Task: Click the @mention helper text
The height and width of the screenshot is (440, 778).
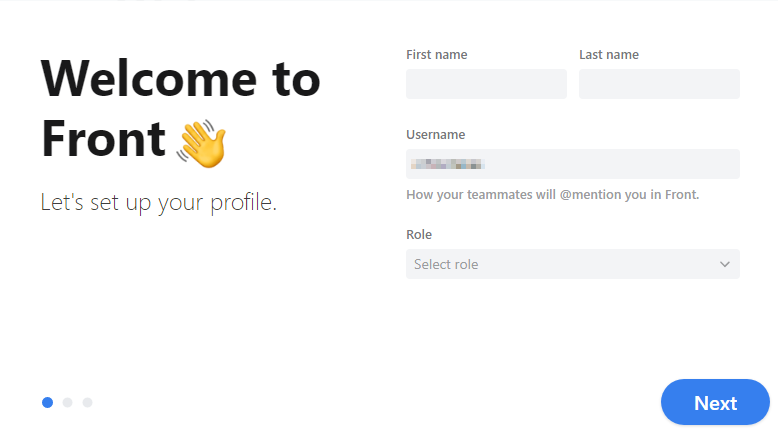Action: (x=552, y=194)
